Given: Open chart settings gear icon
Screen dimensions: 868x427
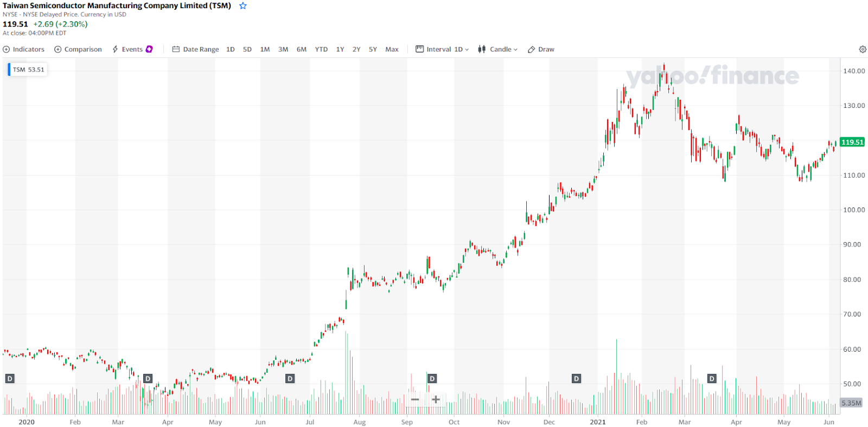Looking at the screenshot, I should pos(863,49).
